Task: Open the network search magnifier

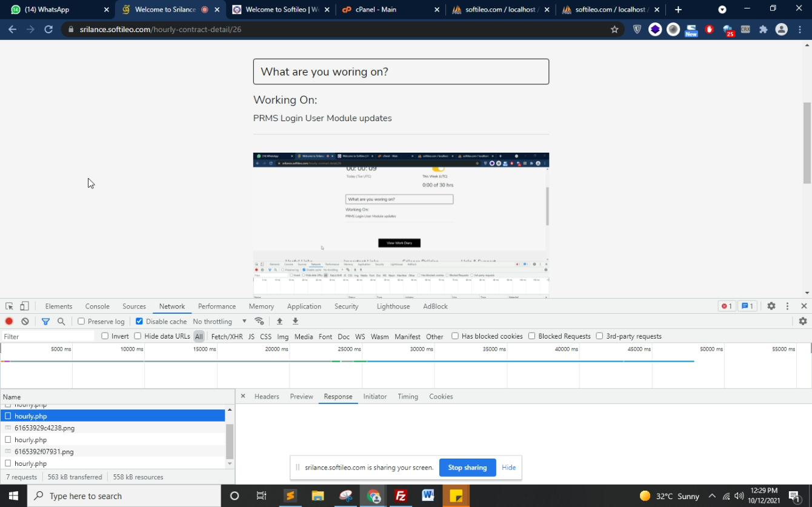Action: coord(61,322)
